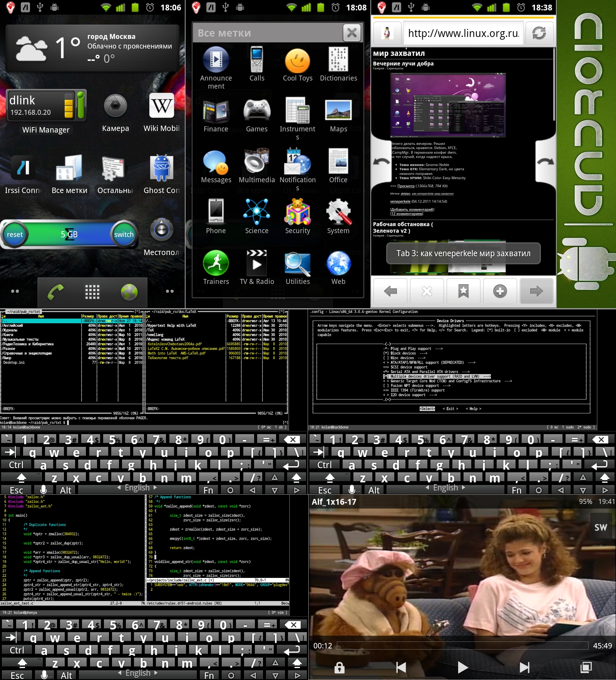Tap reset on the 5GB widget
Screen dimensions: 616x680
pyautogui.click(x=15, y=234)
